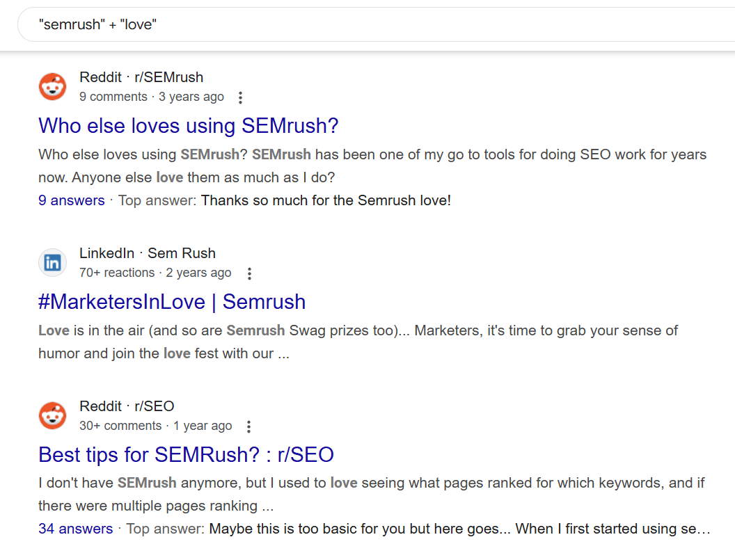Click "9 comments · 3 years ago" text
Screen dimensions: 735x560
[x=152, y=97]
